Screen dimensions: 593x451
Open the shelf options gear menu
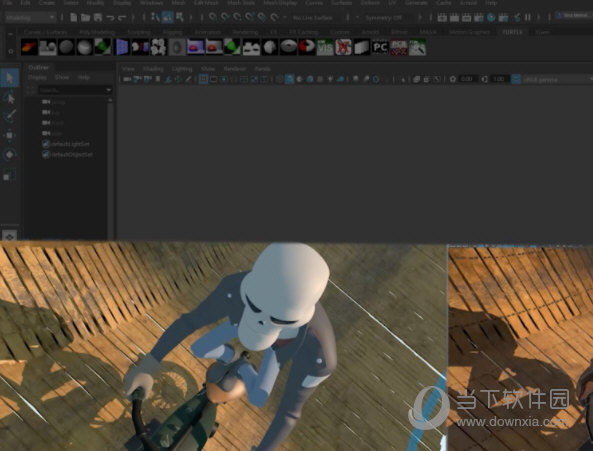tap(11, 51)
